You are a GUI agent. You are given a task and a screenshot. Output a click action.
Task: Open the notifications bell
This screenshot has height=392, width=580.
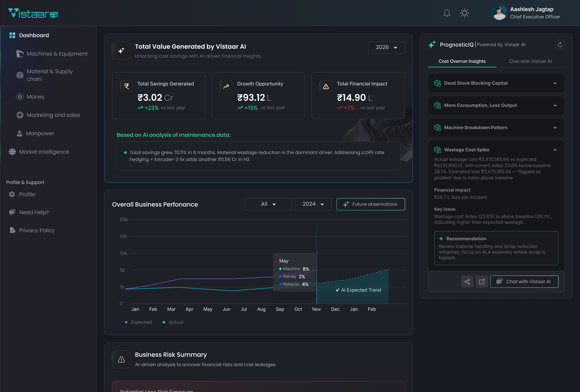coord(447,13)
